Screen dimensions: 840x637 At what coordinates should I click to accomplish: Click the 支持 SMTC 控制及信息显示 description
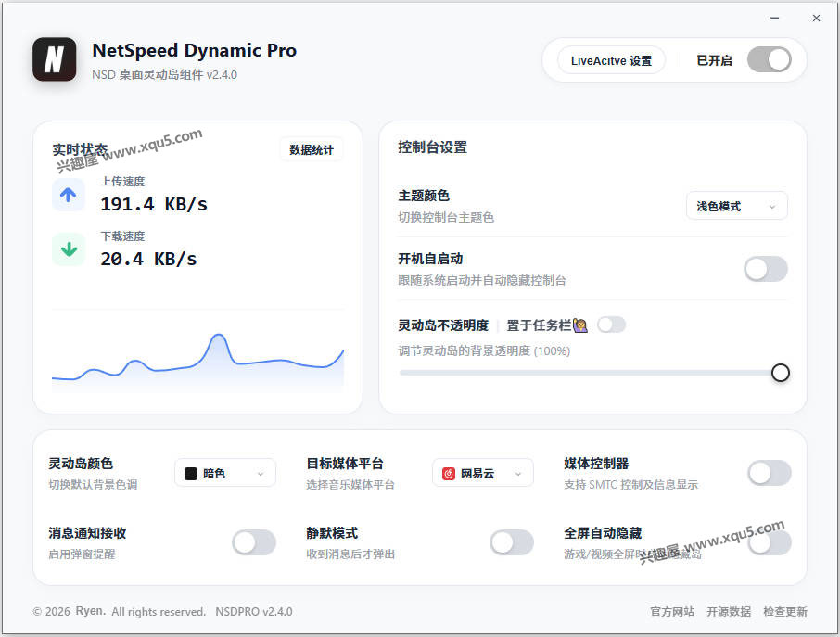[630, 484]
